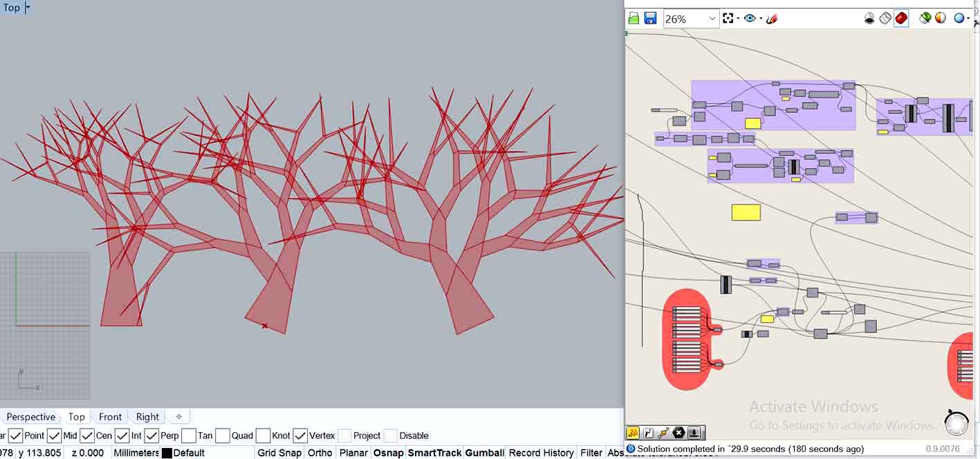Viewport: 980px width, 459px height.
Task: Click the y 113.805 coordinate readout
Action: pos(39,453)
